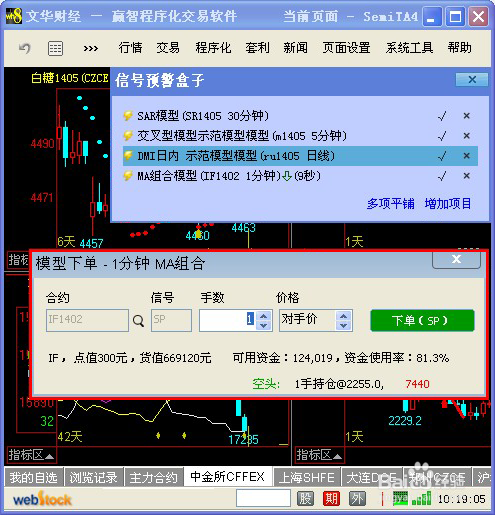This screenshot has width=495, height=515.
Task: Click the 手数 quantity input field
Action: (228, 320)
